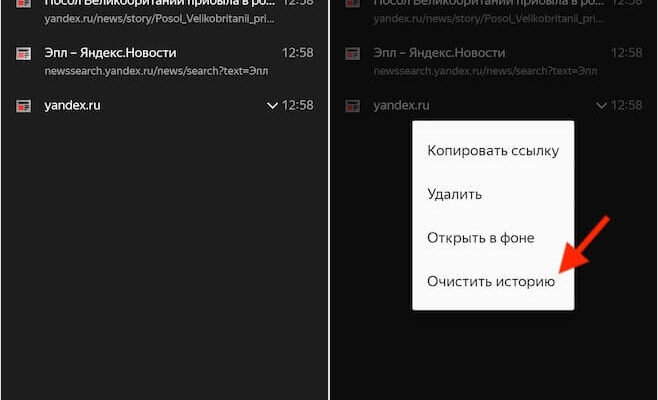Expand the yandex.ru group chevron on left screen
Image resolution: width=658 pixels, height=400 pixels.
coord(272,105)
